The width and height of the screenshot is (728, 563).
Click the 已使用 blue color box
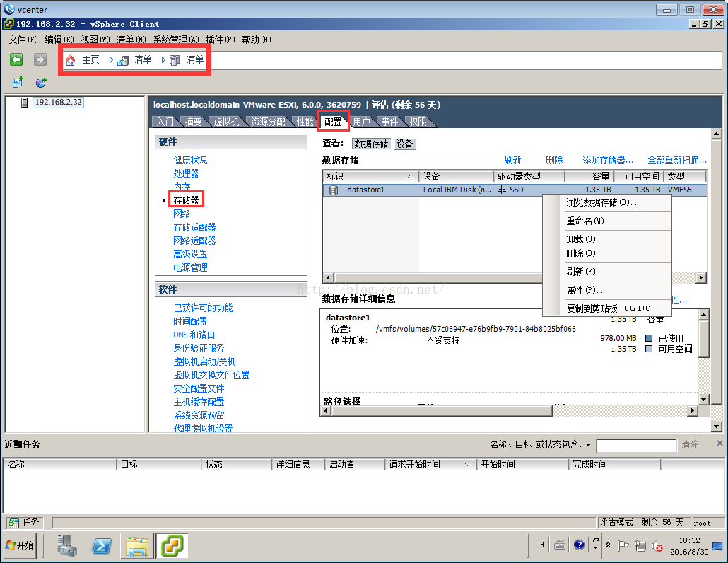(649, 338)
